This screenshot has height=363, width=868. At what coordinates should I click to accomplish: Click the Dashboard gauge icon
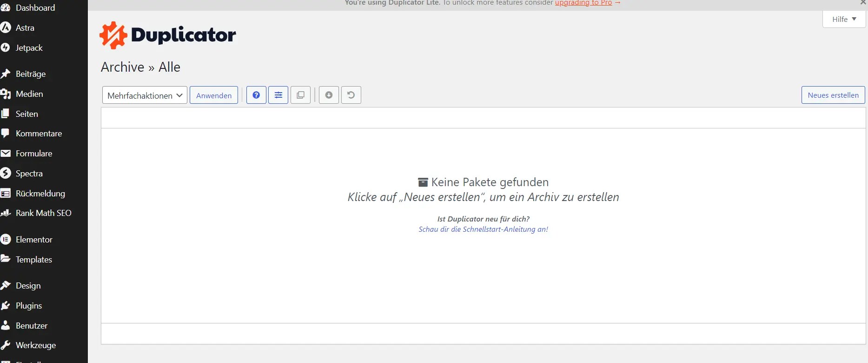pyautogui.click(x=5, y=7)
